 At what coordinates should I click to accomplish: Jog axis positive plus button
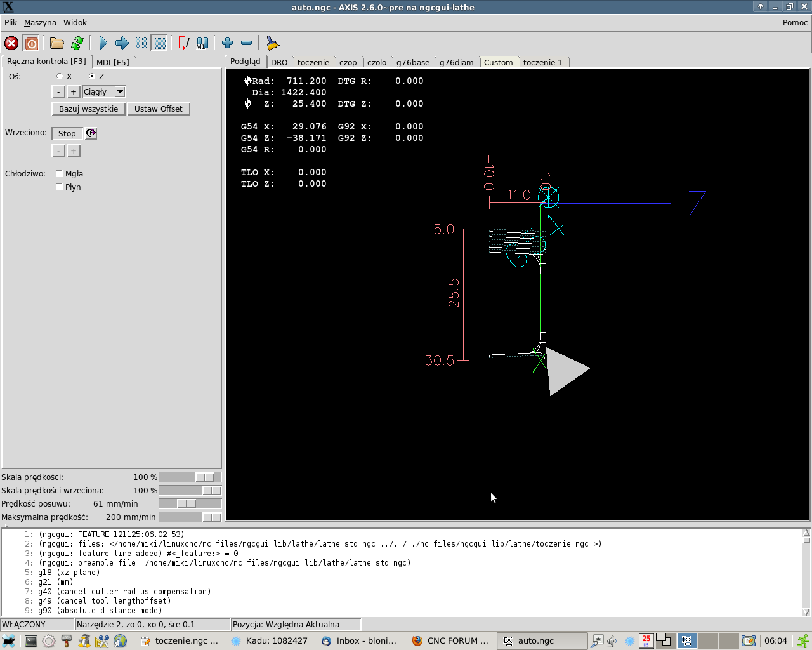click(x=74, y=92)
